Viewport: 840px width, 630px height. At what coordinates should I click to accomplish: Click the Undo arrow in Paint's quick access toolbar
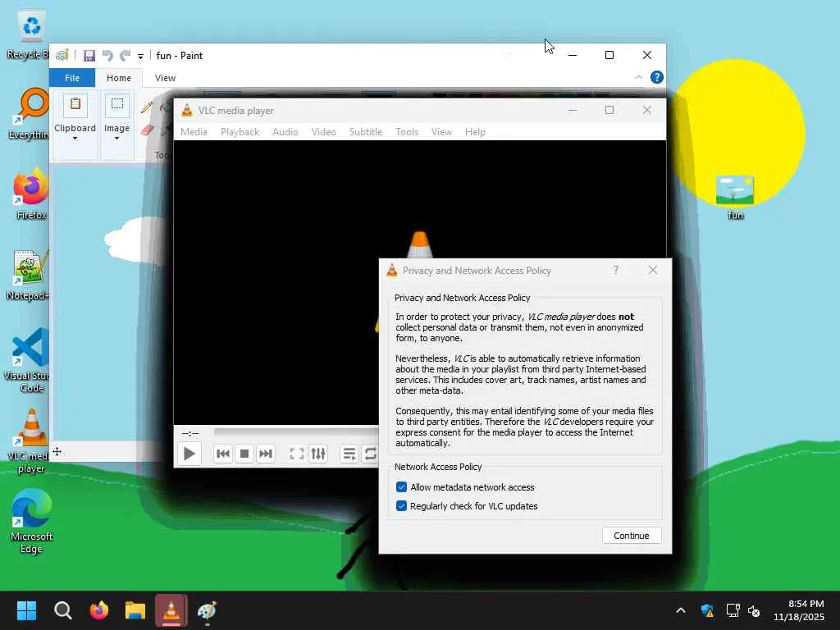tap(107, 56)
